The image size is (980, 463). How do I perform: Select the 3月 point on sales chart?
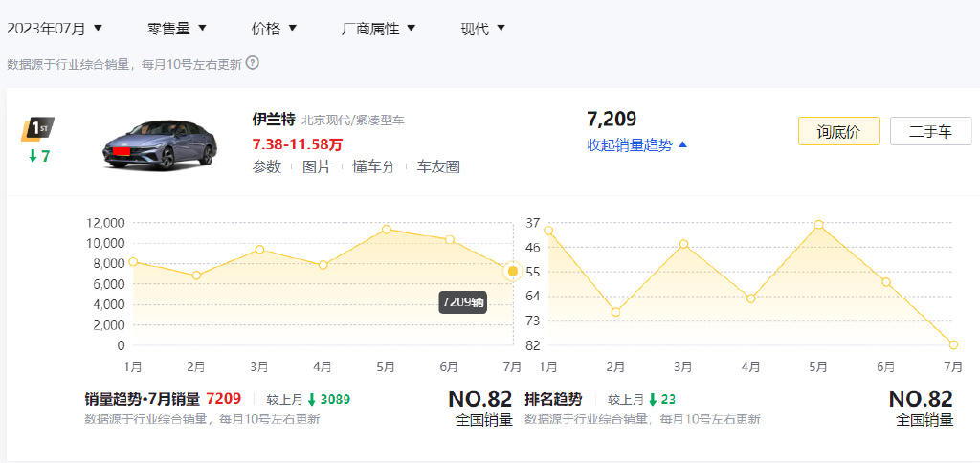click(260, 250)
